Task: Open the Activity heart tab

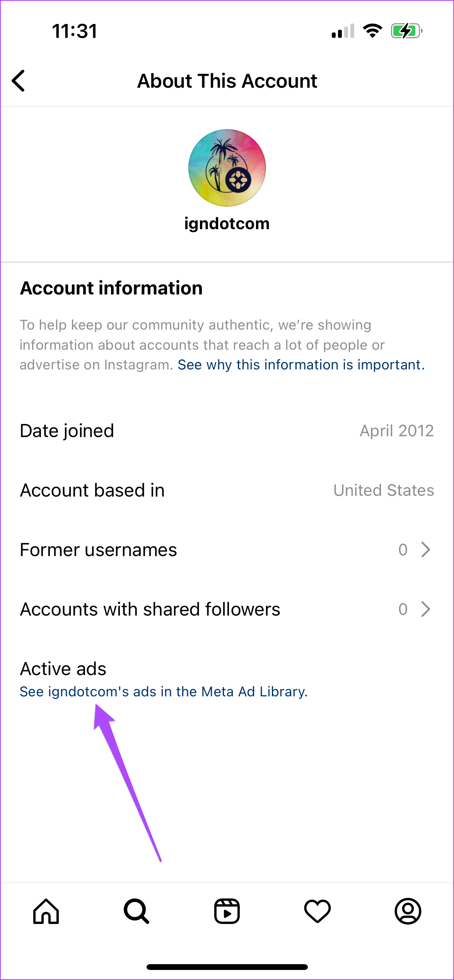Action: pyautogui.click(x=317, y=911)
